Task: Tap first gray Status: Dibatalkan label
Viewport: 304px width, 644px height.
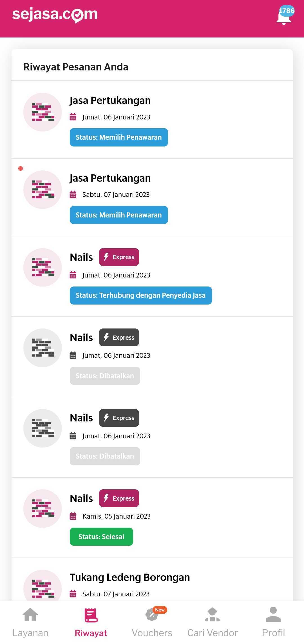Action: 105,376
